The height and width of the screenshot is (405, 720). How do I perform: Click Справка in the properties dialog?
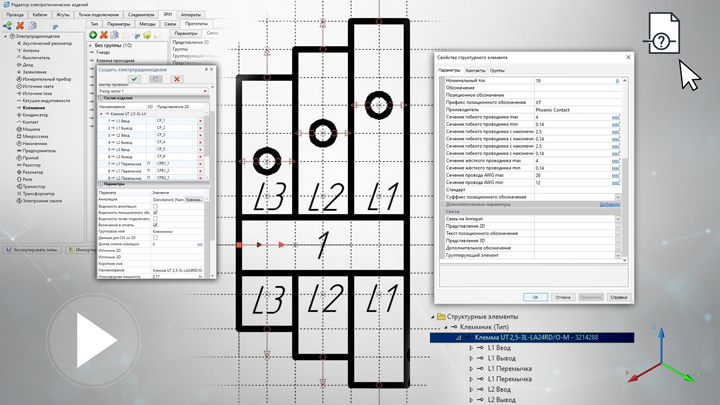[619, 298]
